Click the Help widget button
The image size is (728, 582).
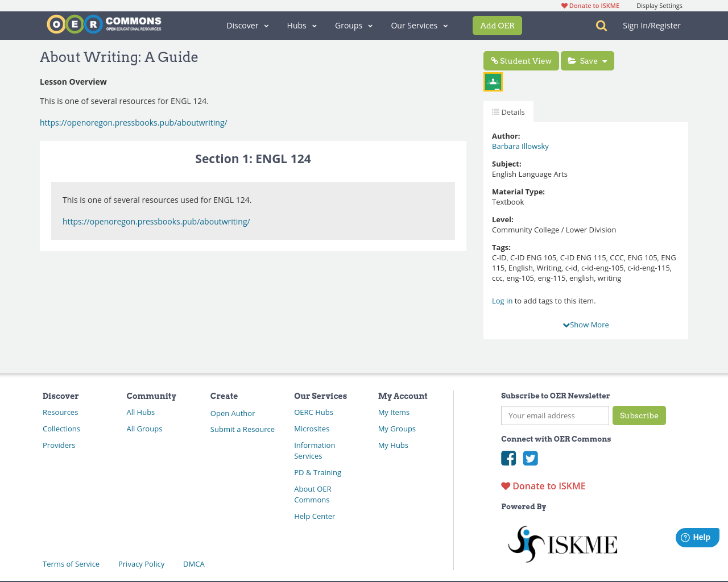(x=697, y=537)
